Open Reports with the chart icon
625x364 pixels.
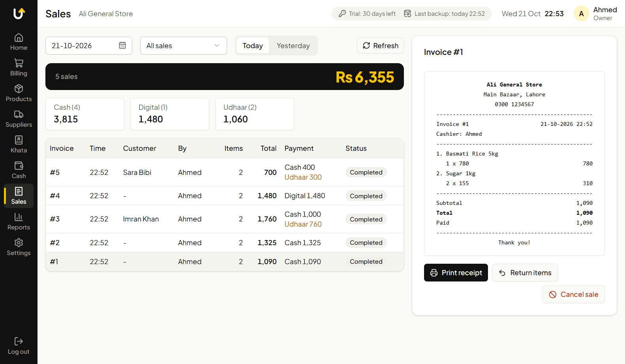19,221
